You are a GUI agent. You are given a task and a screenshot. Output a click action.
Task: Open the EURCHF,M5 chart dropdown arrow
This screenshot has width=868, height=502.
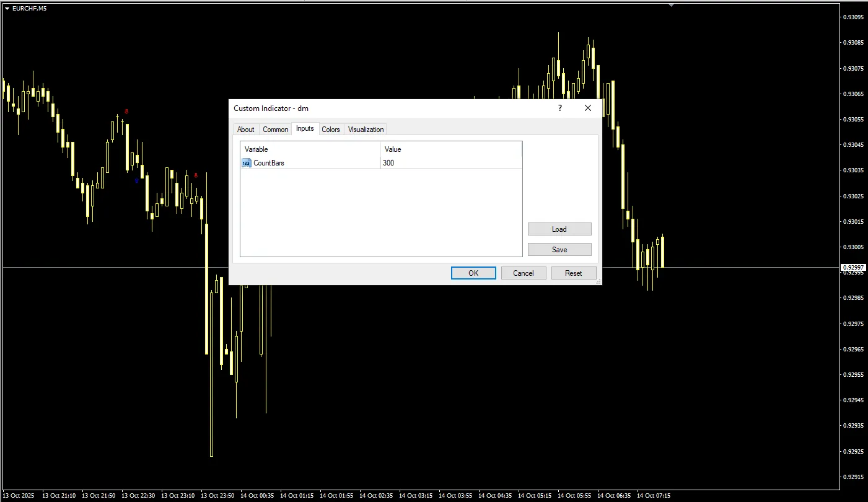click(x=7, y=8)
